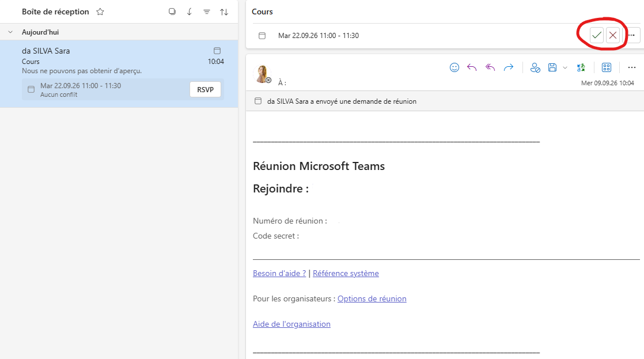Accept the meeting with the green checkmark
This screenshot has width=644, height=359.
tap(596, 35)
